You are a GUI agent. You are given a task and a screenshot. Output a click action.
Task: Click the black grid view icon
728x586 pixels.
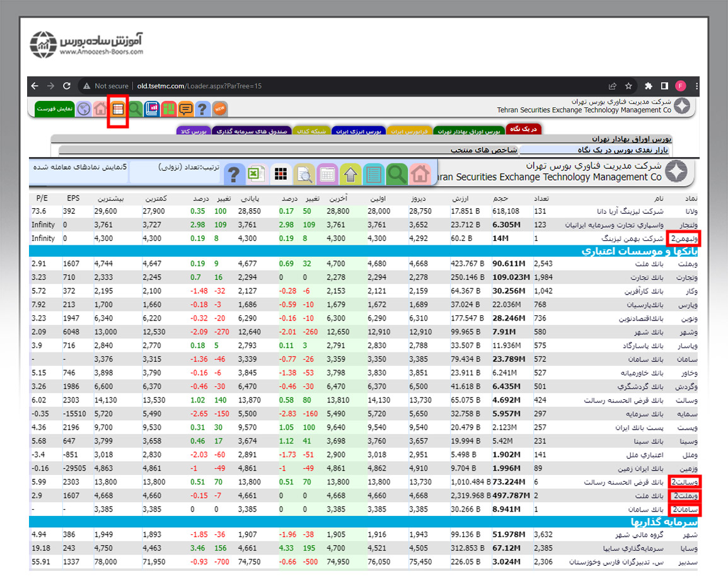(280, 174)
